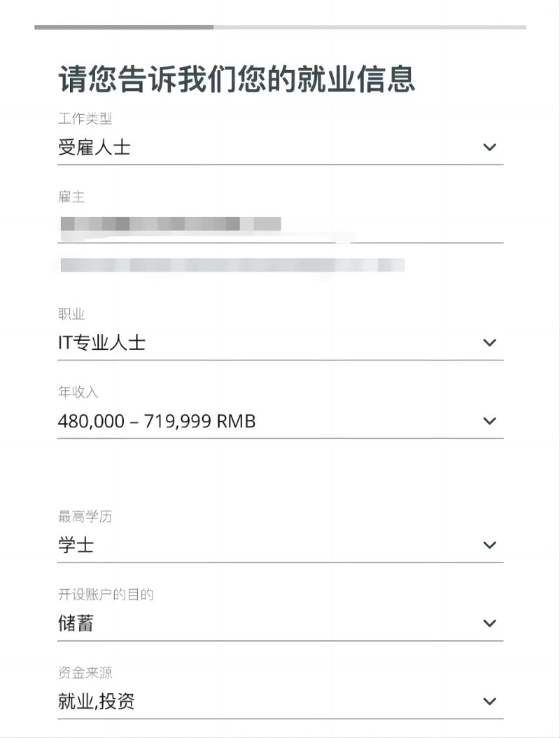Screen dimensions: 560x738
Task: Change the 480,000 – 719,999 RMB income range
Action: (x=281, y=422)
